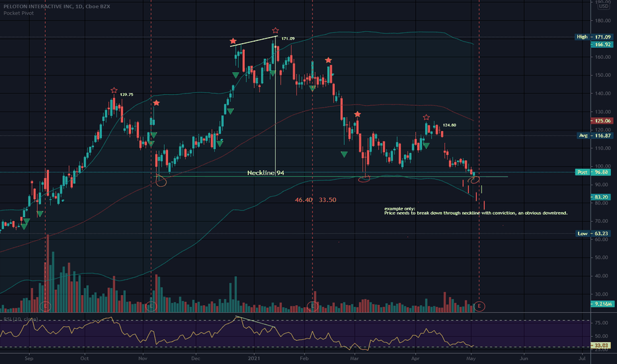Image resolution: width=617 pixels, height=364 pixels.
Task: Click the 'example only' note annotation
Action: click(x=476, y=211)
